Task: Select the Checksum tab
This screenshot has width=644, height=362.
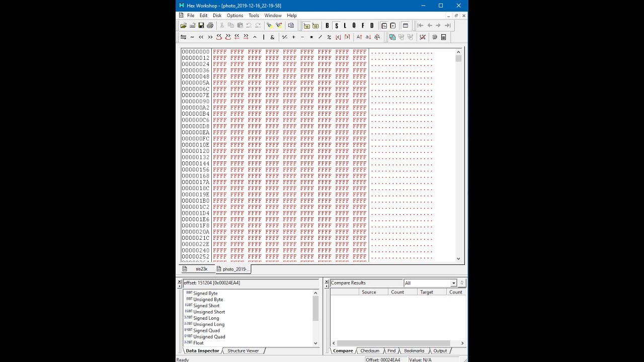Action: 370,351
